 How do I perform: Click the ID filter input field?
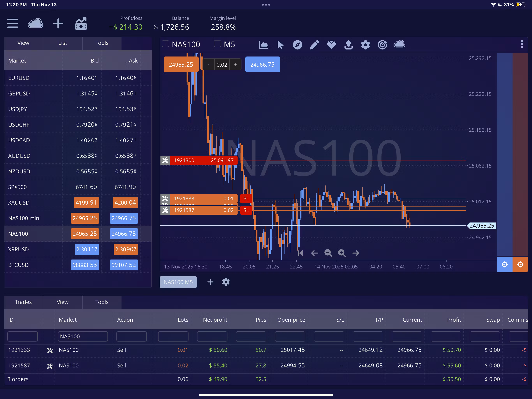point(23,336)
